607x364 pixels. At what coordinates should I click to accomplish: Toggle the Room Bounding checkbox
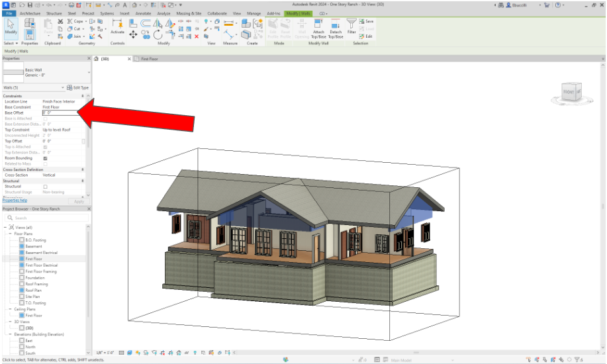45,158
